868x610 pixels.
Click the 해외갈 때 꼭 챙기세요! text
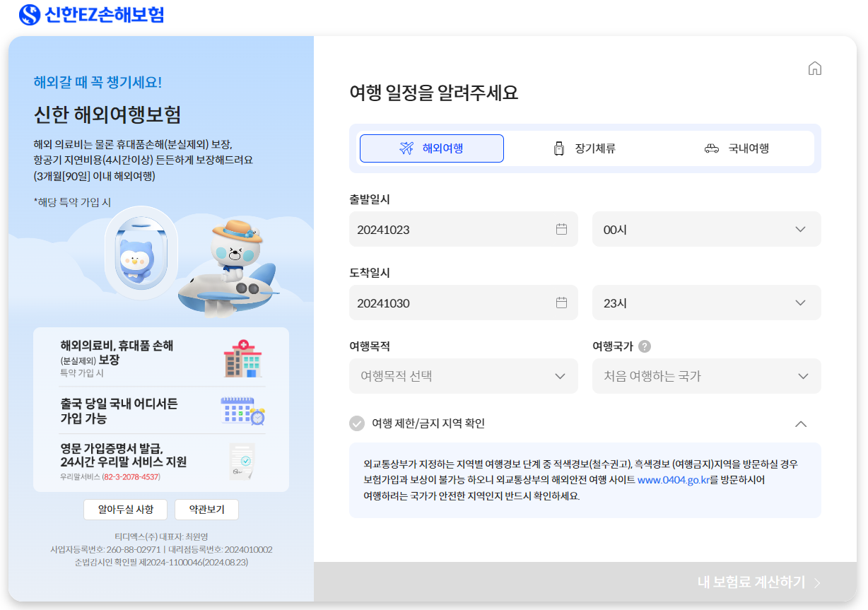coord(98,82)
